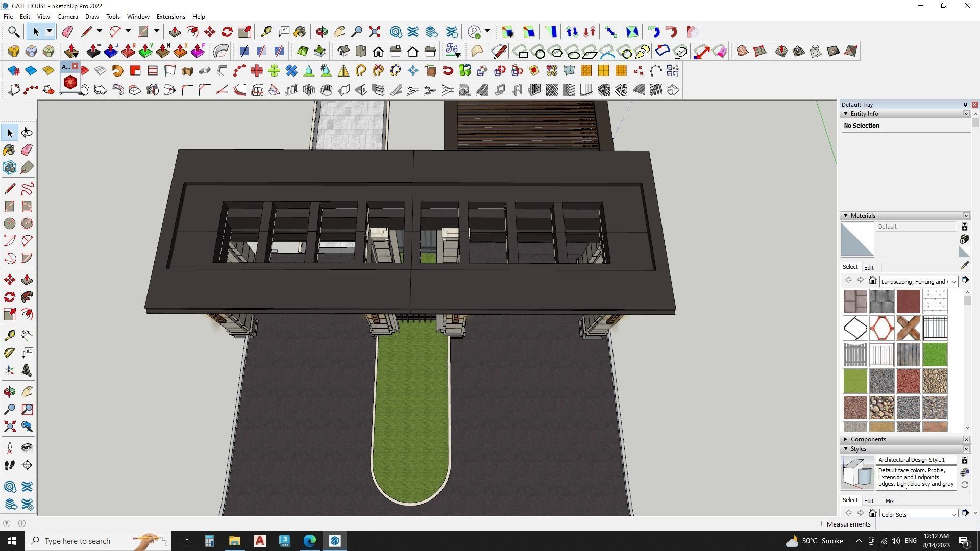Select the Position Camera tool
Image resolution: width=980 pixels, height=551 pixels.
(x=10, y=448)
